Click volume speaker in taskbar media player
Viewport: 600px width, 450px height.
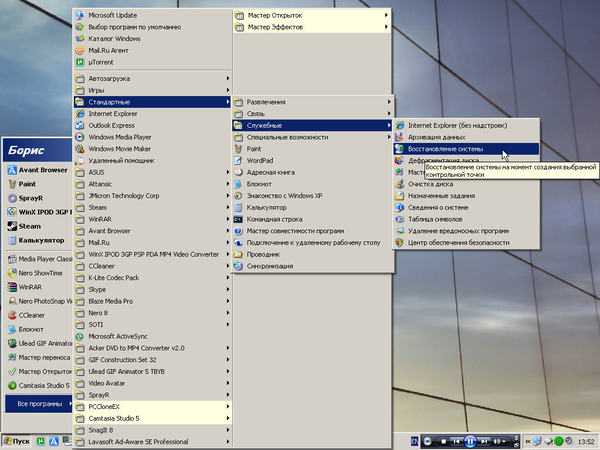tap(497, 441)
